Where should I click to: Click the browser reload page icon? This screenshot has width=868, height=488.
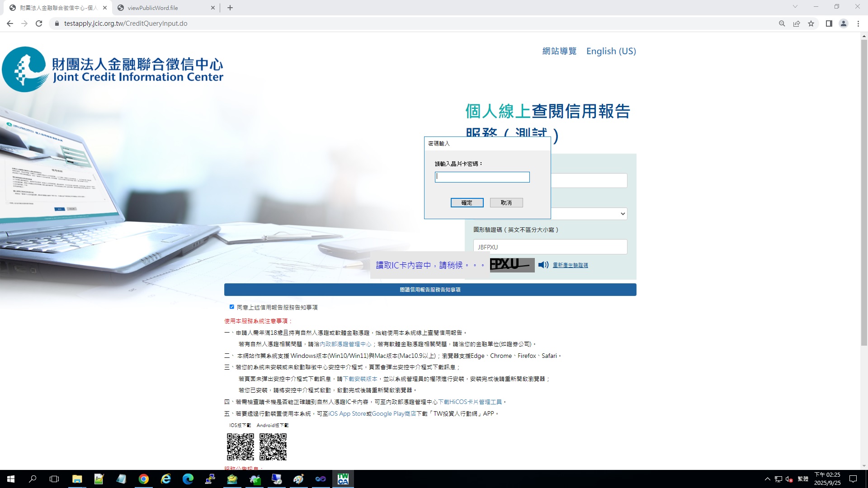pos(39,23)
